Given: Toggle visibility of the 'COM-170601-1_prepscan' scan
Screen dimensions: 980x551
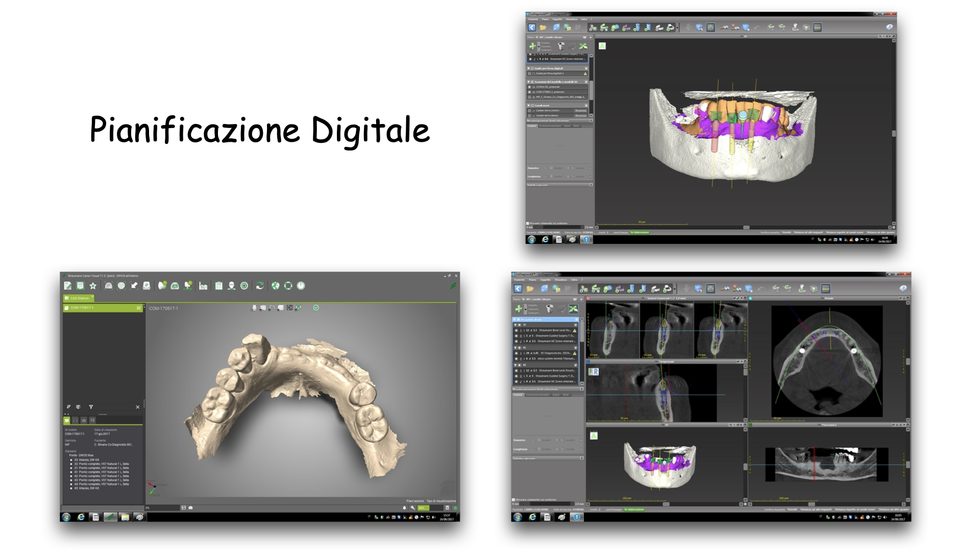Looking at the screenshot, I should pyautogui.click(x=529, y=92).
